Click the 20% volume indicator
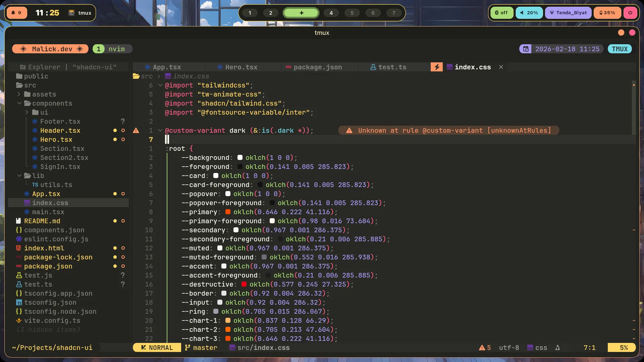Image resolution: width=644 pixels, height=362 pixels. pos(529,13)
